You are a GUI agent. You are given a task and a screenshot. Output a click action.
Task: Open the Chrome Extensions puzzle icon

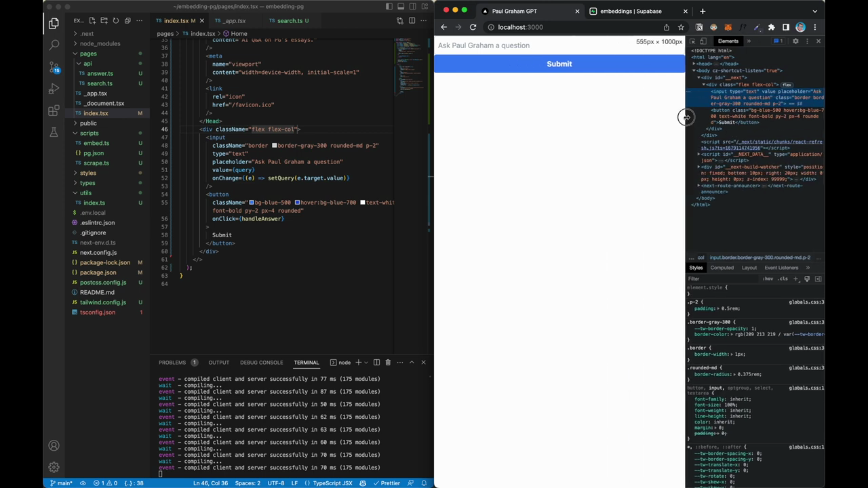[771, 27]
